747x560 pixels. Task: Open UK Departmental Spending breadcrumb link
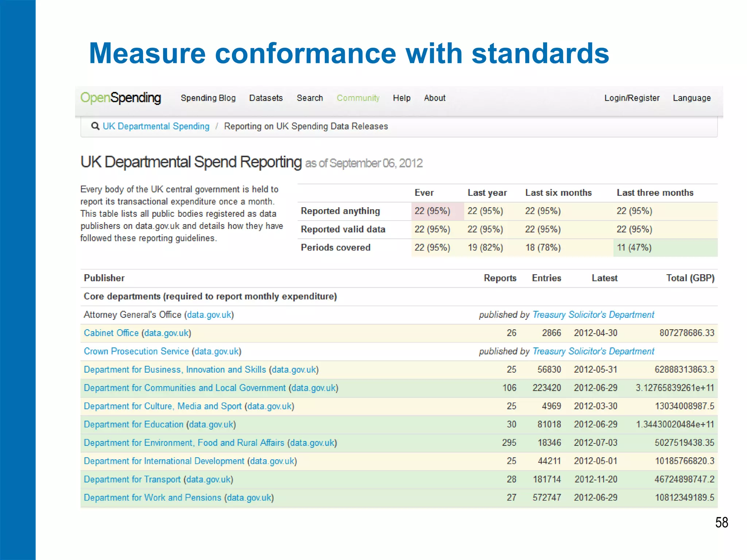(156, 126)
